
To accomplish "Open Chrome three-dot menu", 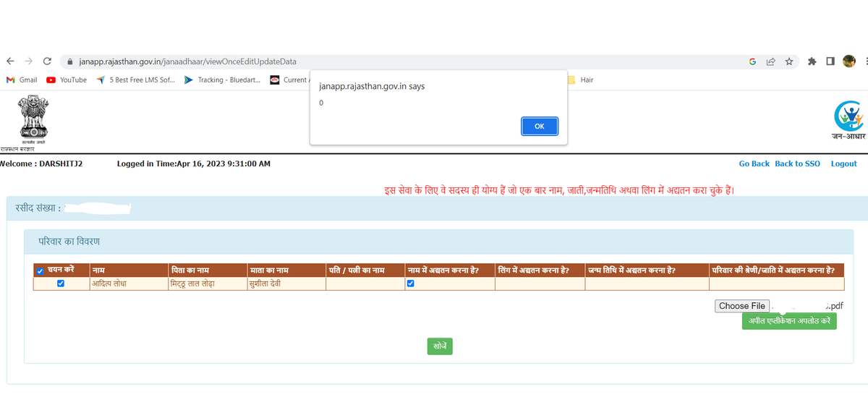I will tap(865, 61).
